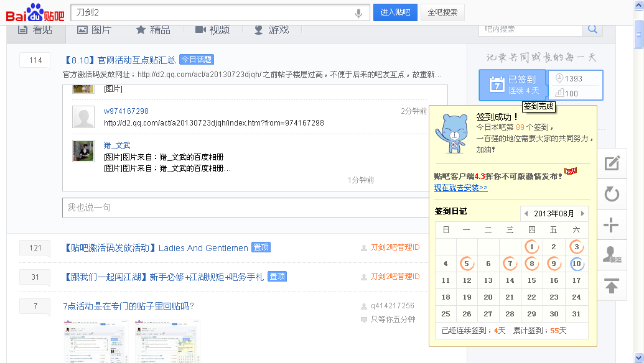Switch to 游戏 tab
Viewport: 644px width, 363px height.
271,30
